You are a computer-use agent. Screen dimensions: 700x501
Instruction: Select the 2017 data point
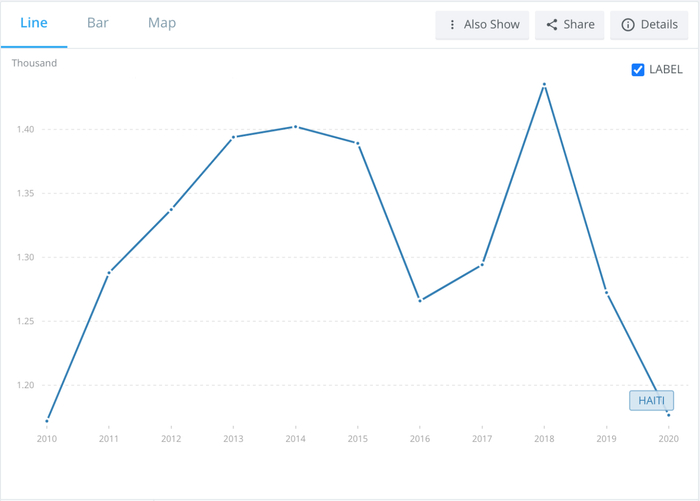click(x=482, y=265)
